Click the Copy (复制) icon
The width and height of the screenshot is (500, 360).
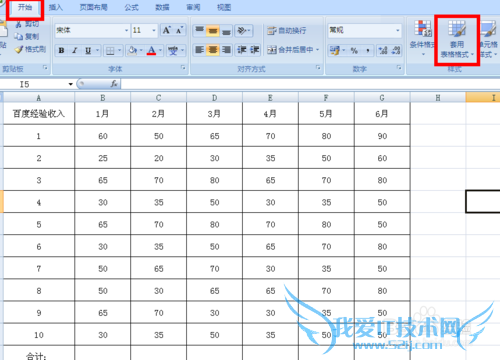[19, 36]
